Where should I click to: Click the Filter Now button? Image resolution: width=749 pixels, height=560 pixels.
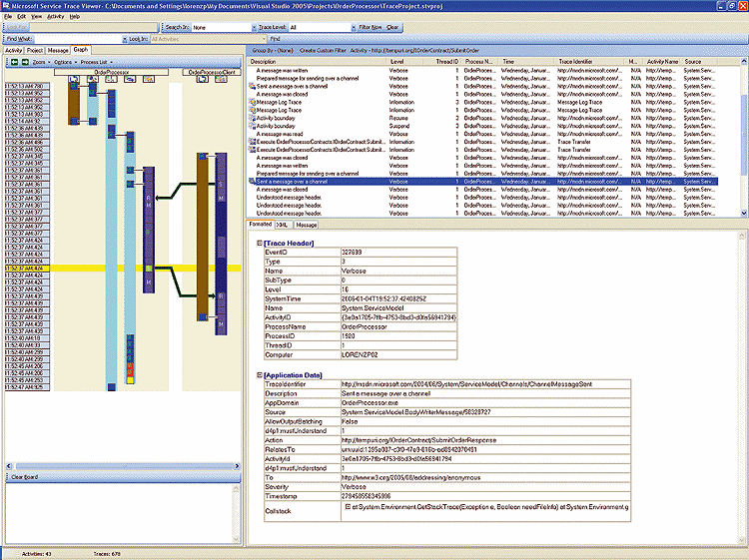(371, 28)
